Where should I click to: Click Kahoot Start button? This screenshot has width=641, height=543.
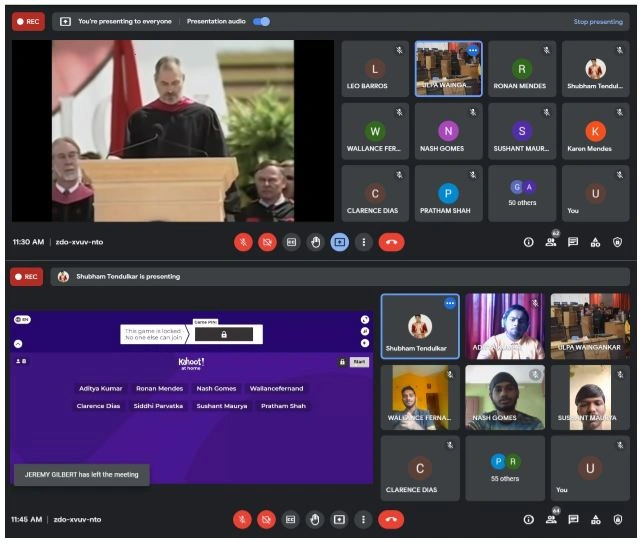click(x=359, y=362)
